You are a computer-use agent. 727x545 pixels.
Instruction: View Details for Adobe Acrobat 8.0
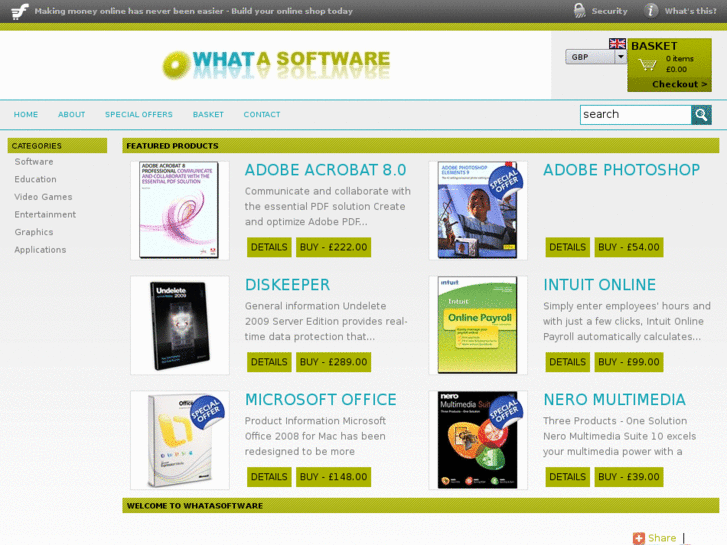click(269, 247)
